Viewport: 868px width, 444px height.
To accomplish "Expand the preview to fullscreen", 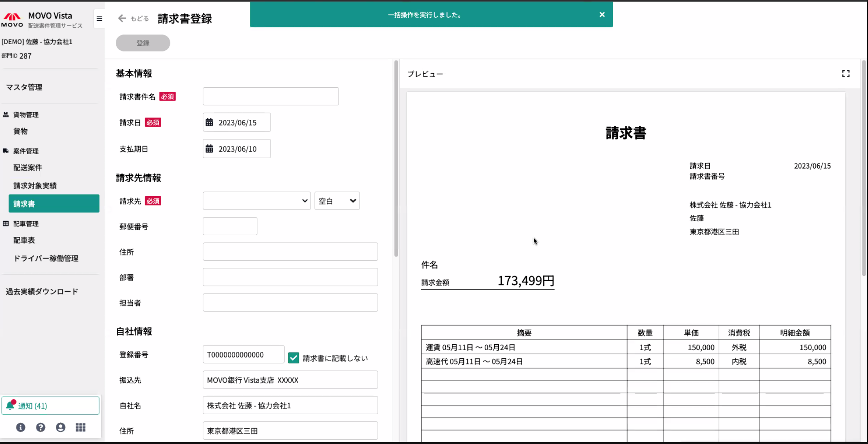I will coord(845,74).
